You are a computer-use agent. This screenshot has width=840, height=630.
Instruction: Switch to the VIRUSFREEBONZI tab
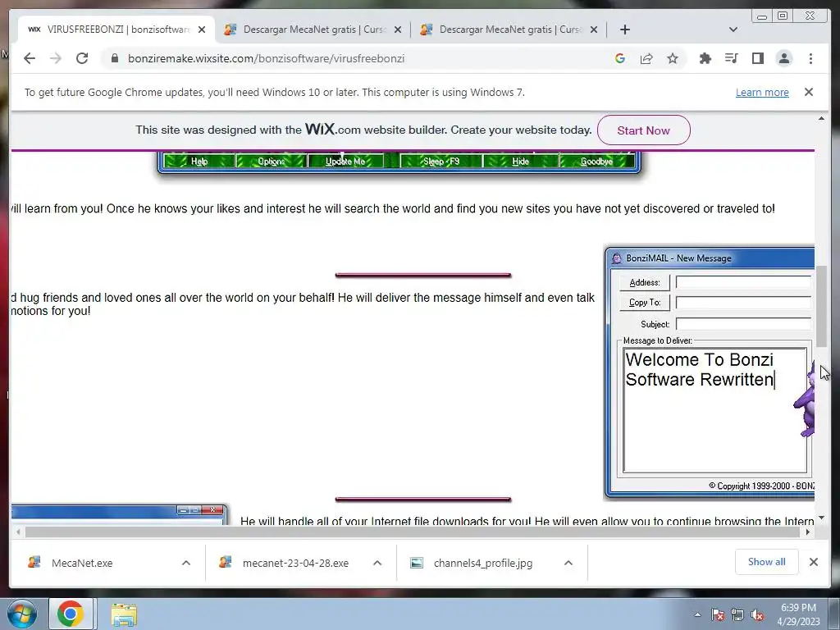click(x=116, y=30)
